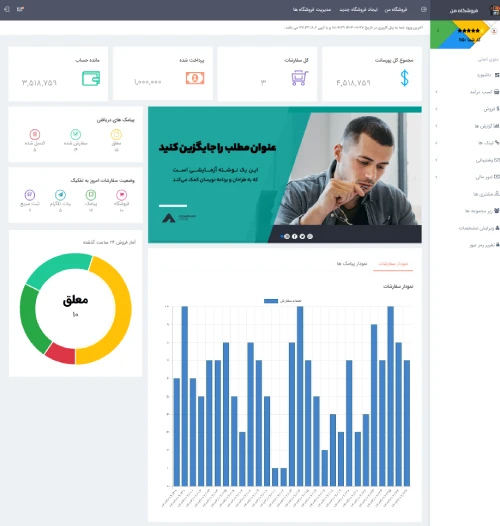Click the pink فروشگاه orders icon
The height and width of the screenshot is (526, 500).
pos(121,195)
